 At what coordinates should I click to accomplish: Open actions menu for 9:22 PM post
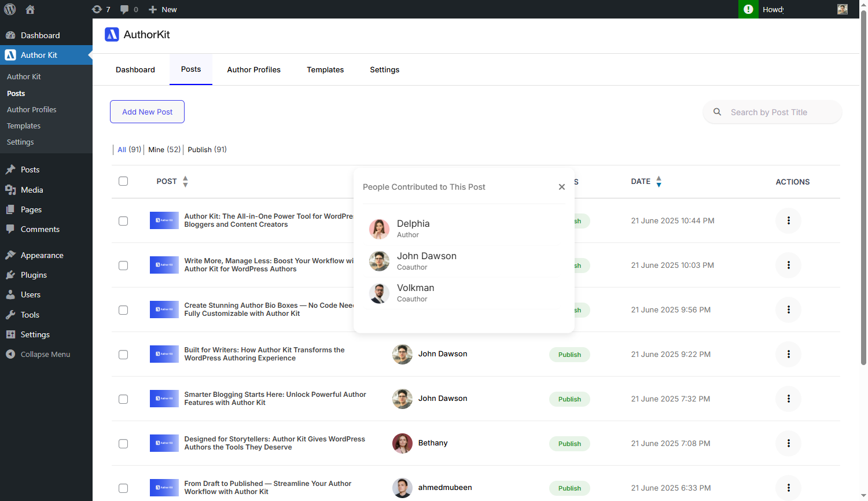[x=788, y=354]
